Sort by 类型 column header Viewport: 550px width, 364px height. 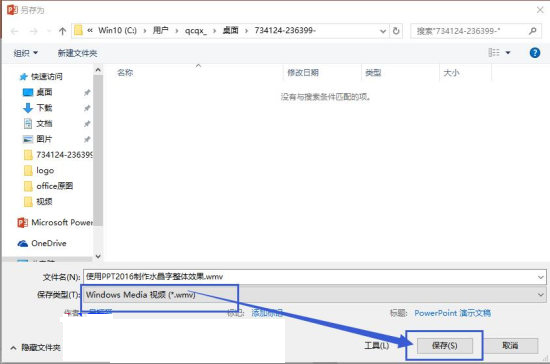(373, 73)
